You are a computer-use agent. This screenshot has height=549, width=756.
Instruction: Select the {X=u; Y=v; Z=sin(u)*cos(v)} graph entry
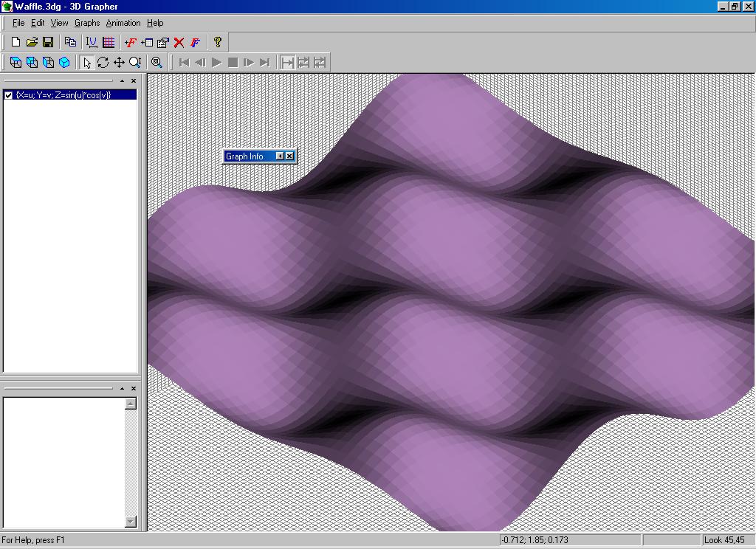coord(70,95)
